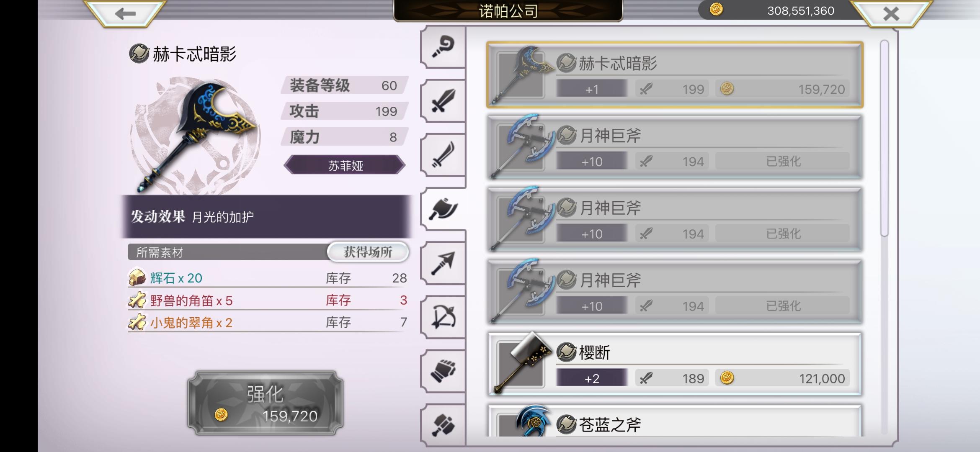Screen dimensions: 980x452
Task: Select the 樱断 weapon entry
Action: [x=675, y=364]
